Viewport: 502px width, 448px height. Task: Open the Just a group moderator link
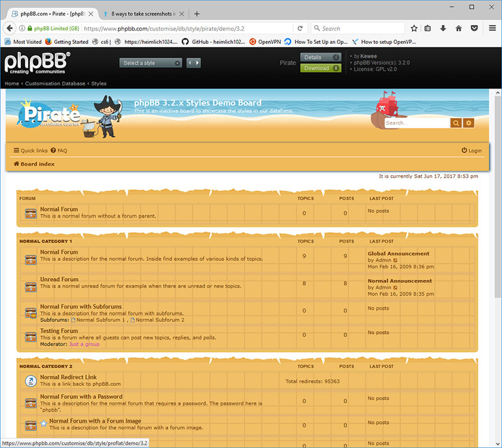[x=84, y=344]
